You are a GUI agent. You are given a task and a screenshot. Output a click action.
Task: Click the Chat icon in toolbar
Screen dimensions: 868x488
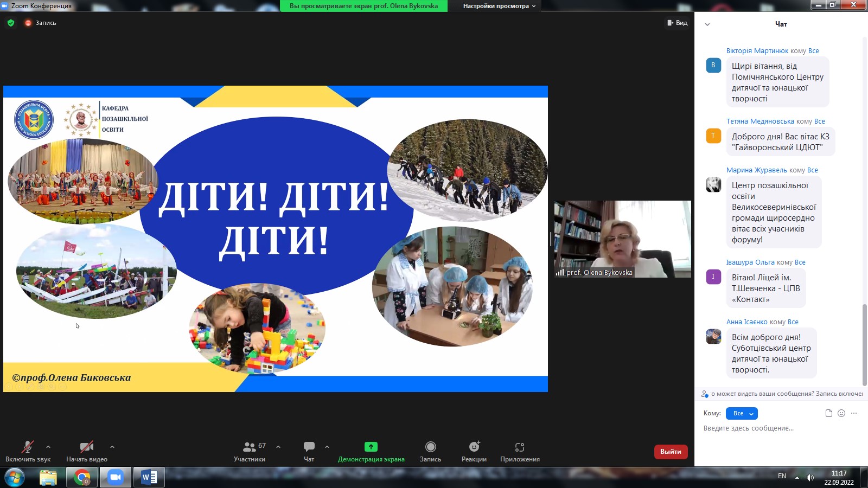pyautogui.click(x=309, y=447)
